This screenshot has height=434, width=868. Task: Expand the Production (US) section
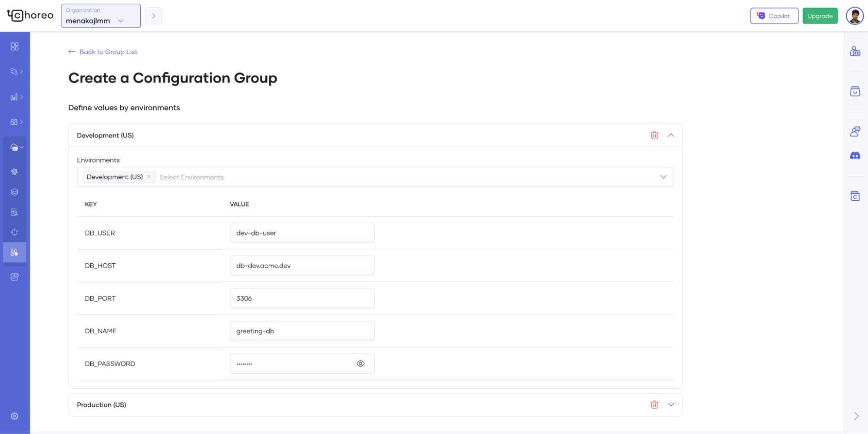[670, 405]
